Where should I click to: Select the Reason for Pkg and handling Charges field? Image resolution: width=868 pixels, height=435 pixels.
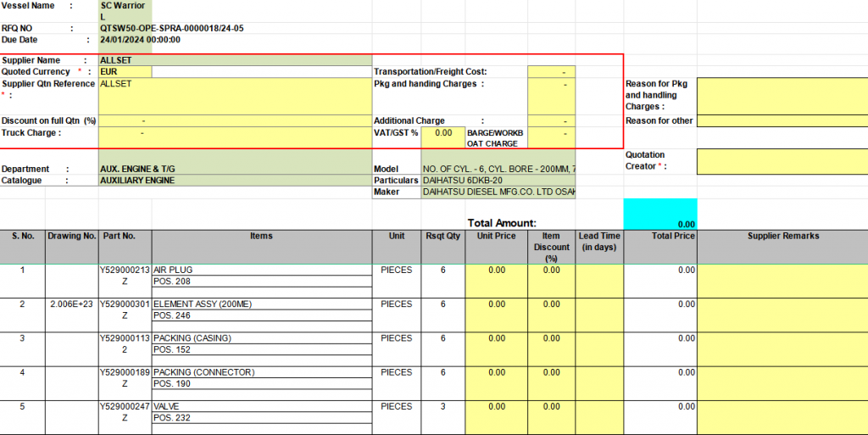click(x=782, y=95)
